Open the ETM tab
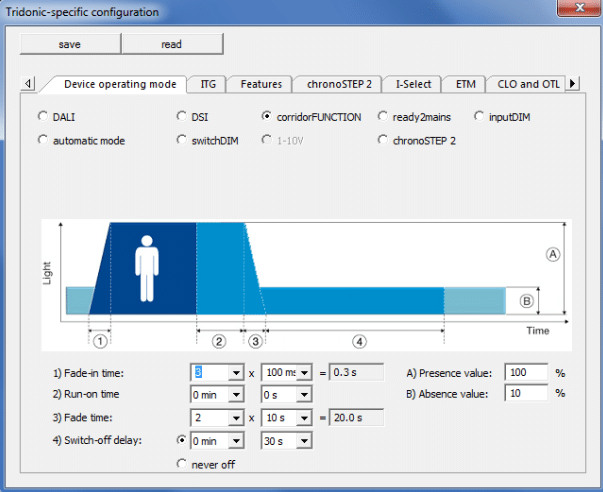Viewport: 603px width, 492px height. pos(465,84)
